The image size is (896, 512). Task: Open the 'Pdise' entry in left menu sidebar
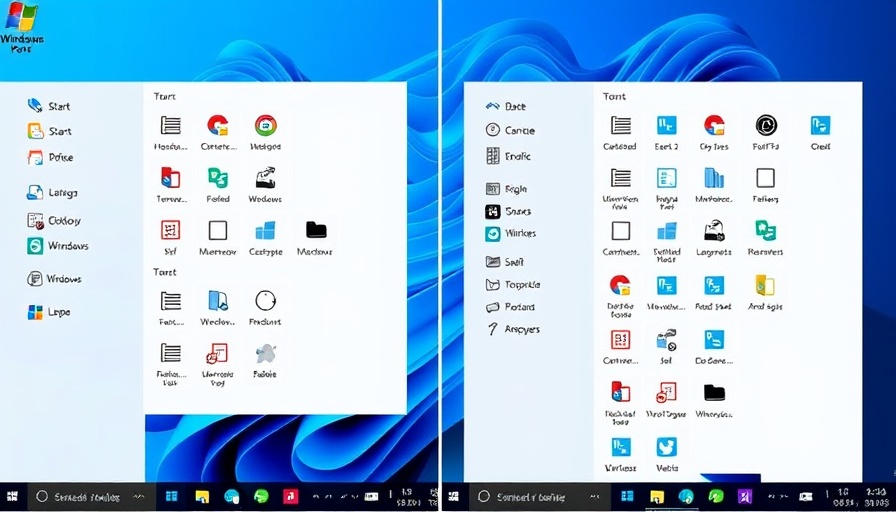[x=50, y=157]
